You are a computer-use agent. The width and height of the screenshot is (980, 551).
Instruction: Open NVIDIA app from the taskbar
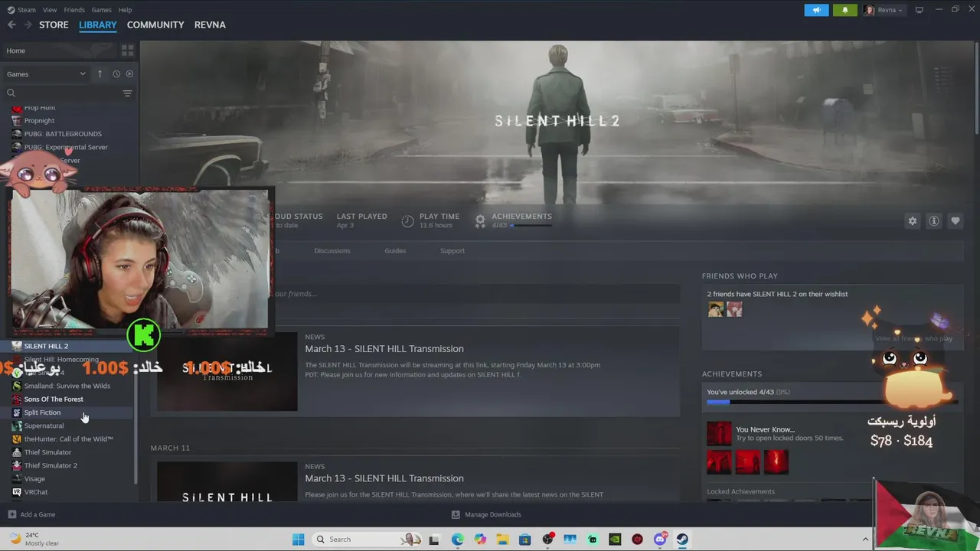click(615, 540)
